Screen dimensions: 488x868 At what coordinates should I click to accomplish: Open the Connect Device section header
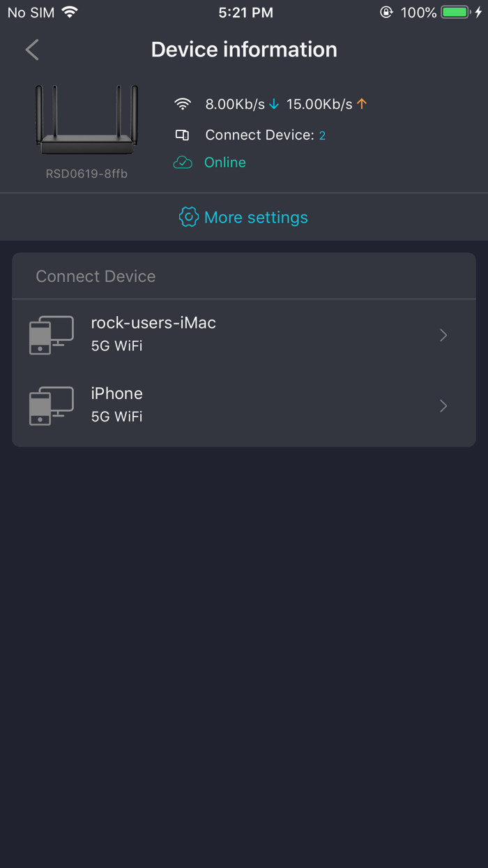point(96,276)
